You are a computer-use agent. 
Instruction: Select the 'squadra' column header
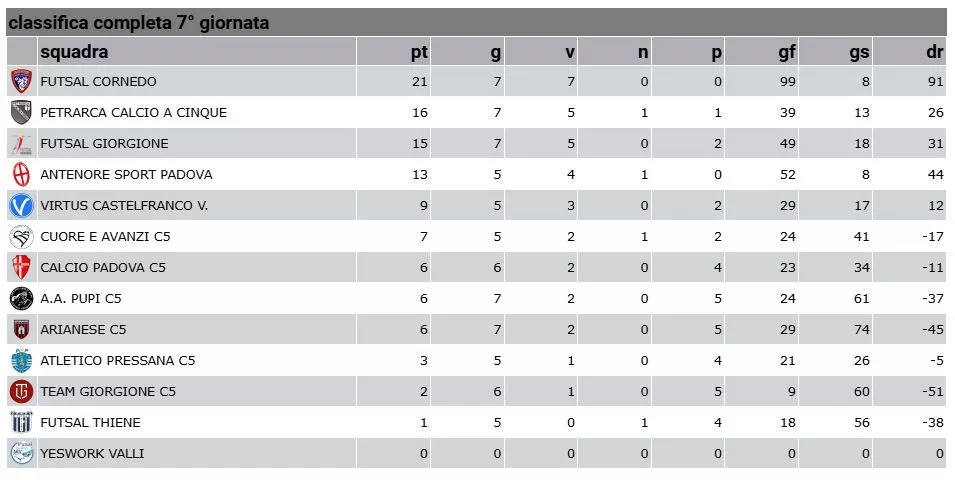[x=74, y=52]
